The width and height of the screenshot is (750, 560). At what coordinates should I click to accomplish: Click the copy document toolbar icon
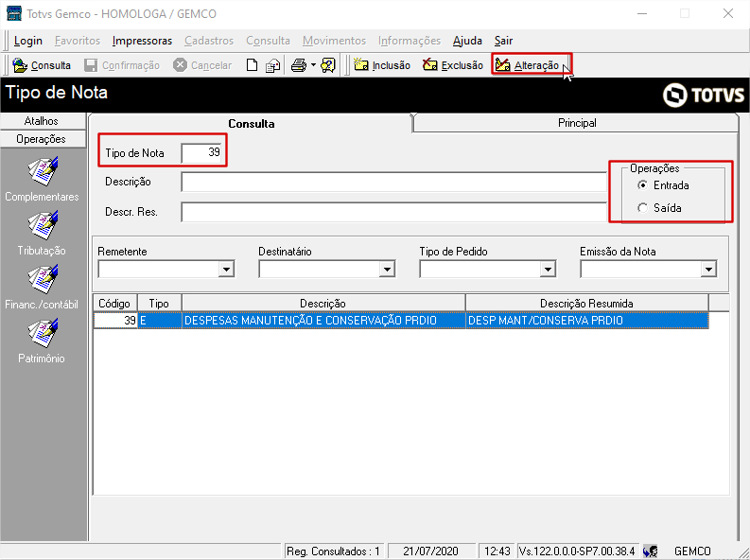(x=272, y=65)
